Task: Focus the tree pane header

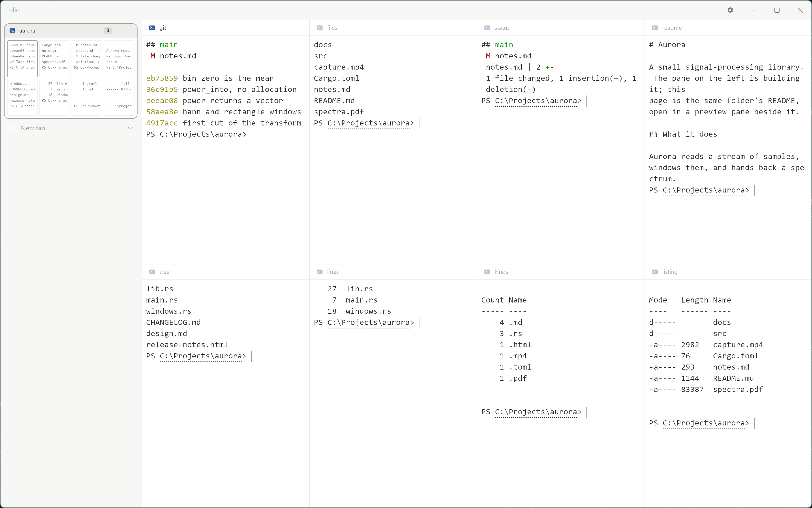Action: click(x=226, y=272)
